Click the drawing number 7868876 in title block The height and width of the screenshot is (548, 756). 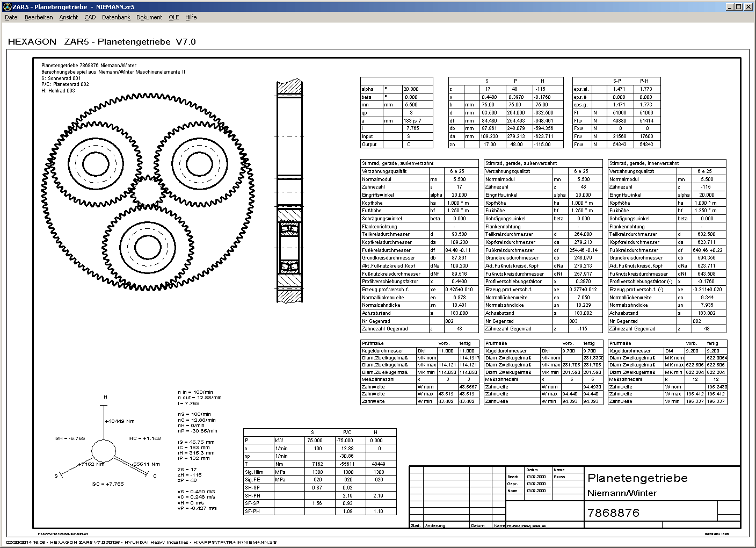click(x=613, y=513)
